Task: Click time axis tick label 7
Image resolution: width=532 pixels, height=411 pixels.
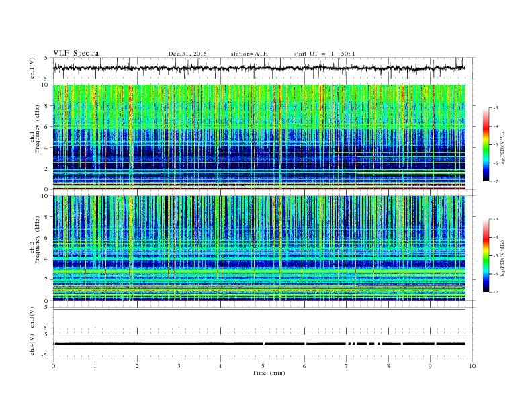Action: pos(346,366)
